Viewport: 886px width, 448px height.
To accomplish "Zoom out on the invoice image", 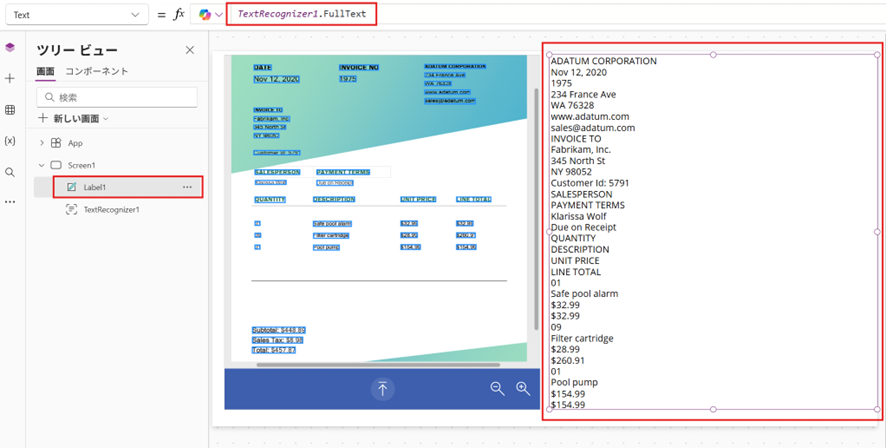I will tap(497, 389).
